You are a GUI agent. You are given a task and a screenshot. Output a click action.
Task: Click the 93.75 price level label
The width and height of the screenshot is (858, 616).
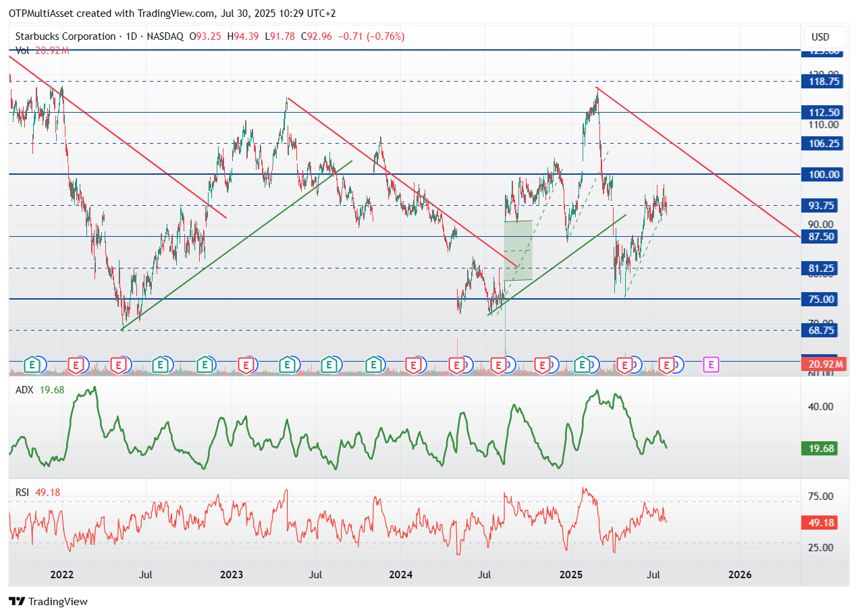pyautogui.click(x=819, y=205)
